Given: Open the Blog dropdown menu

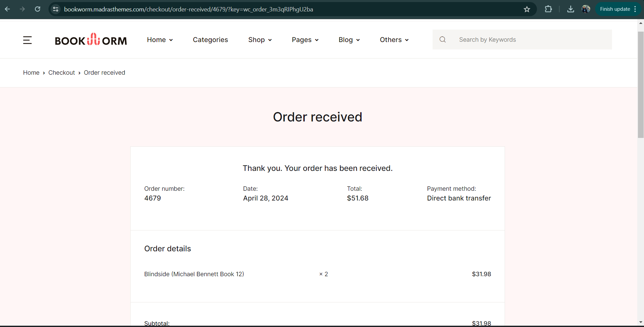Looking at the screenshot, I should 349,40.
